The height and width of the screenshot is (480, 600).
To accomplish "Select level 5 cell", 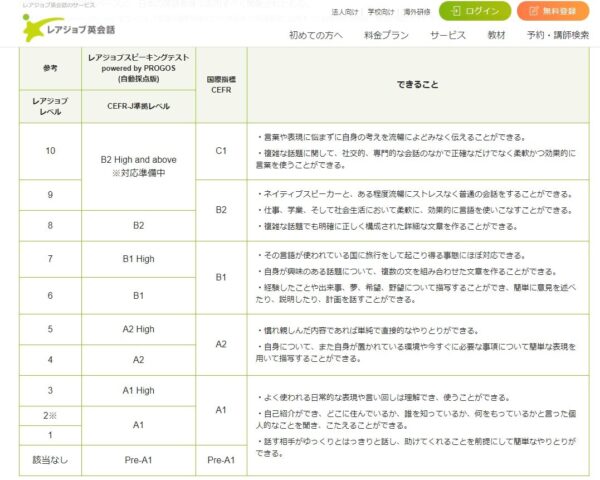I will pyautogui.click(x=50, y=329).
